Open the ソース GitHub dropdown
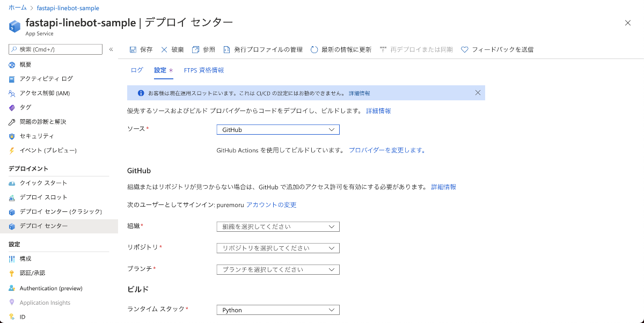 click(278, 130)
